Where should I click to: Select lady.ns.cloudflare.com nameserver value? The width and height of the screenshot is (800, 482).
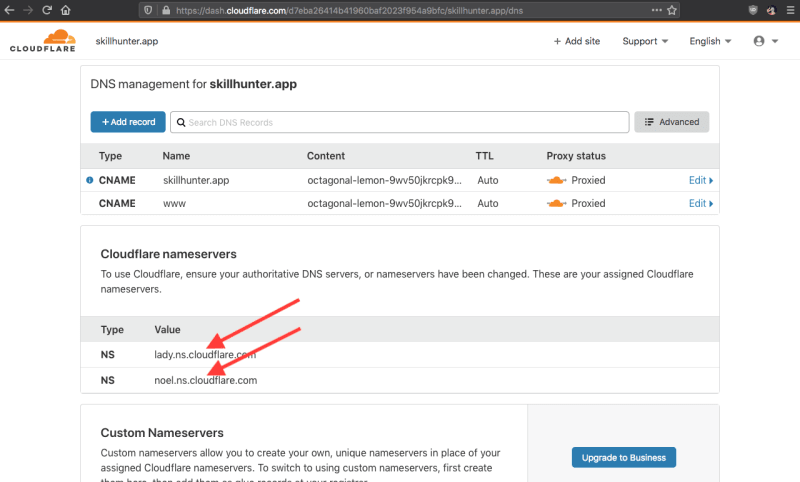coord(205,354)
